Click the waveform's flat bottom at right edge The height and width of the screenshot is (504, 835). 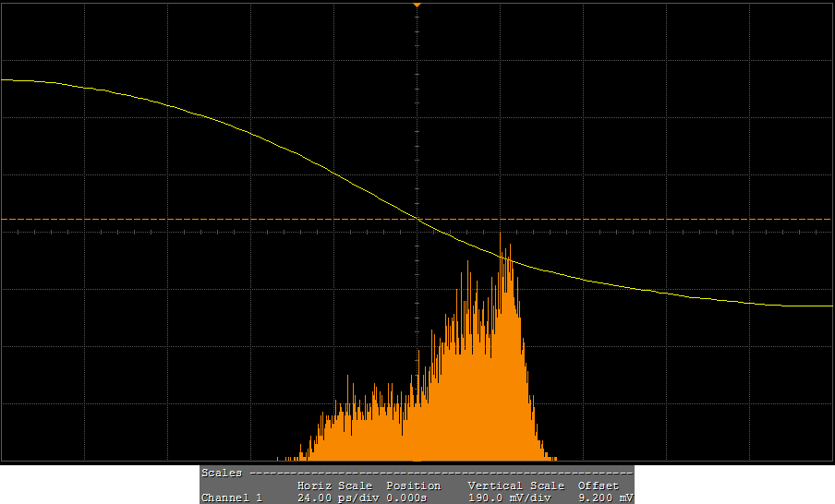[x=813, y=306]
